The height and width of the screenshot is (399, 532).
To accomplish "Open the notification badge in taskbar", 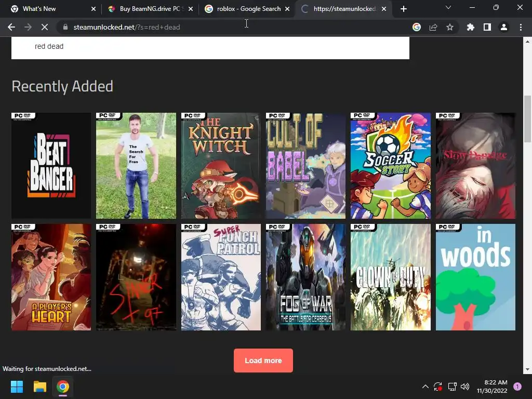I will click(517, 387).
